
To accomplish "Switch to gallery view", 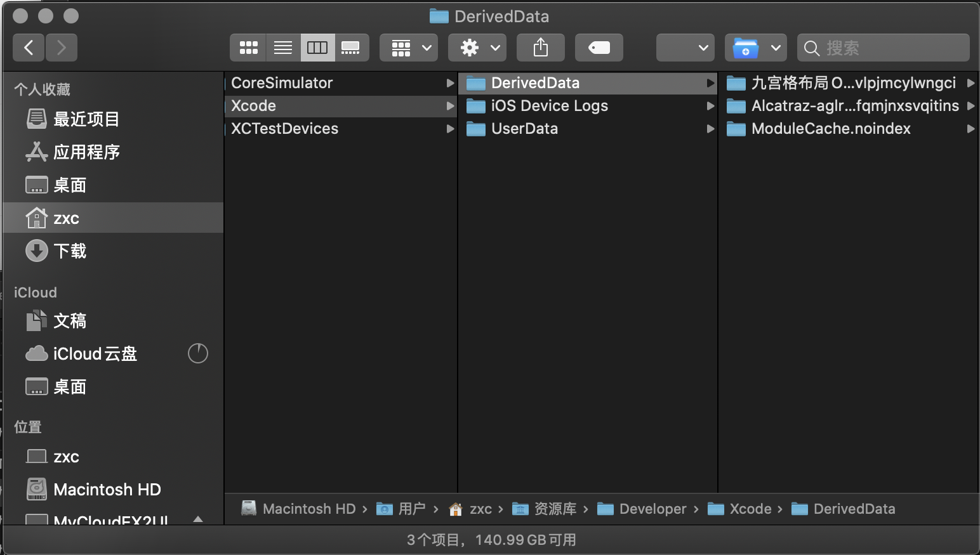I will pyautogui.click(x=351, y=48).
